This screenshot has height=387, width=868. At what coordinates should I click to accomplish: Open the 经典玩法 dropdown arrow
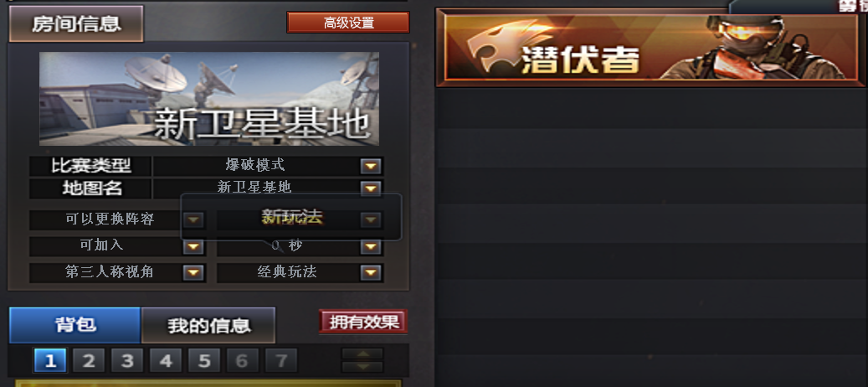click(370, 272)
